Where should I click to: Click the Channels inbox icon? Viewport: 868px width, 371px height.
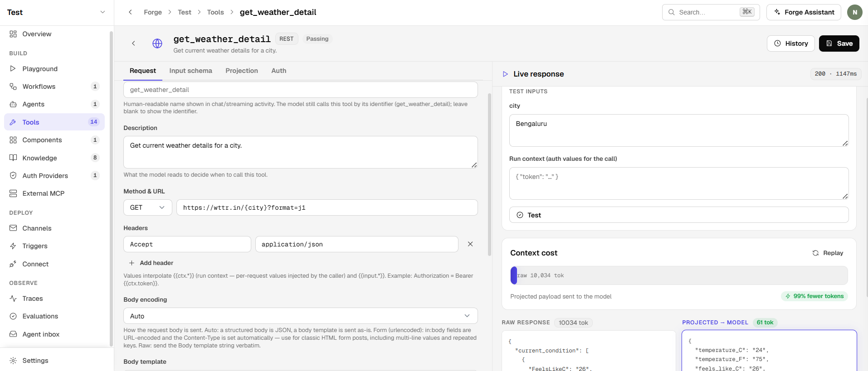(13, 228)
